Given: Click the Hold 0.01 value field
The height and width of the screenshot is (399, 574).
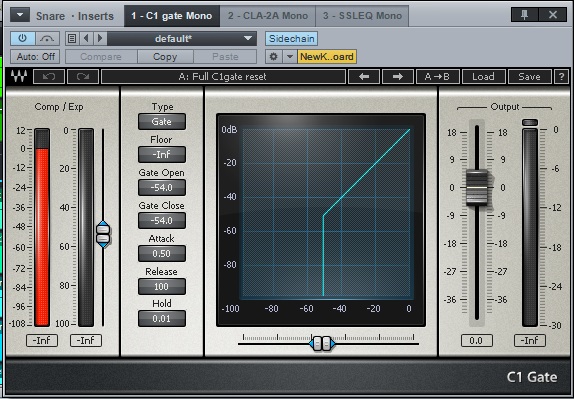Looking at the screenshot, I should tap(162, 318).
